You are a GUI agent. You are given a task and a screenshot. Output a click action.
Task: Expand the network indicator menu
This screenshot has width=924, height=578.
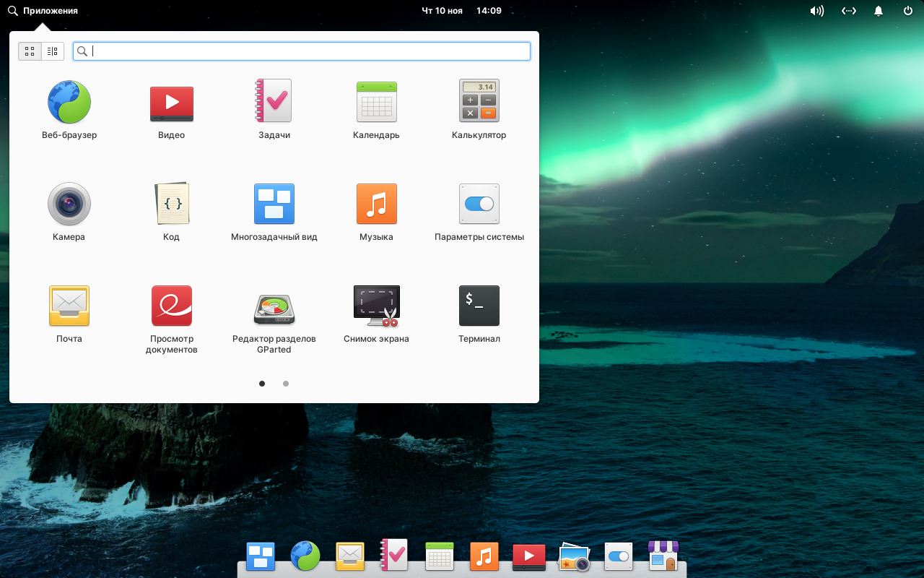(849, 11)
